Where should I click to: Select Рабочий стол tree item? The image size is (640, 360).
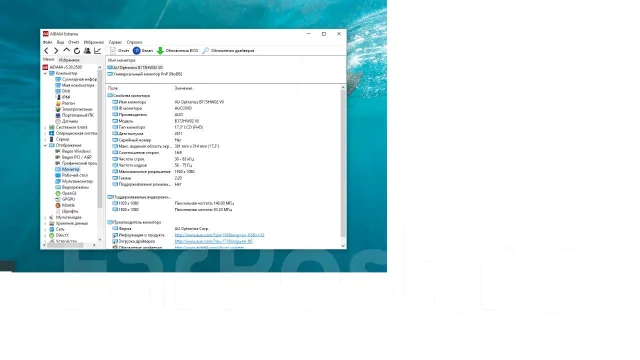[x=71, y=175]
